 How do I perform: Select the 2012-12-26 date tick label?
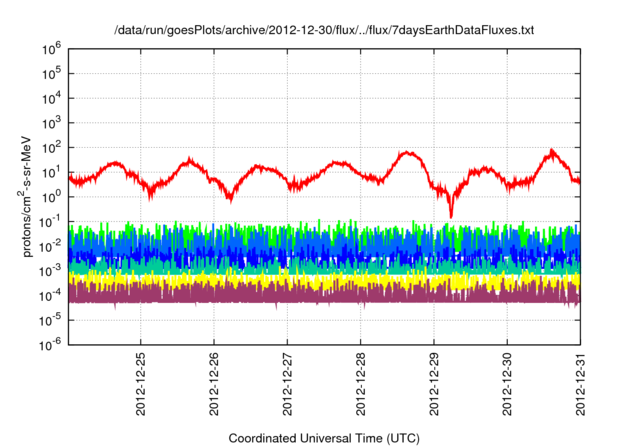[x=214, y=382]
